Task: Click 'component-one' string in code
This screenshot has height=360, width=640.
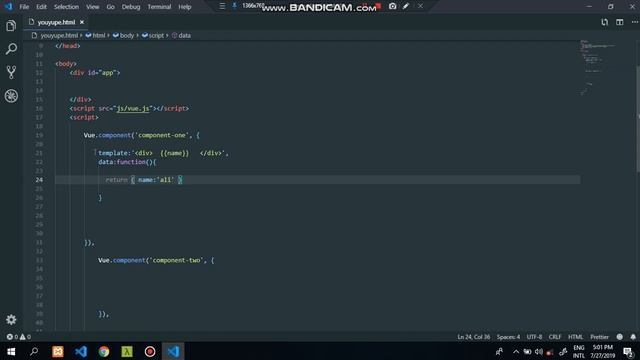Action: (x=162, y=135)
